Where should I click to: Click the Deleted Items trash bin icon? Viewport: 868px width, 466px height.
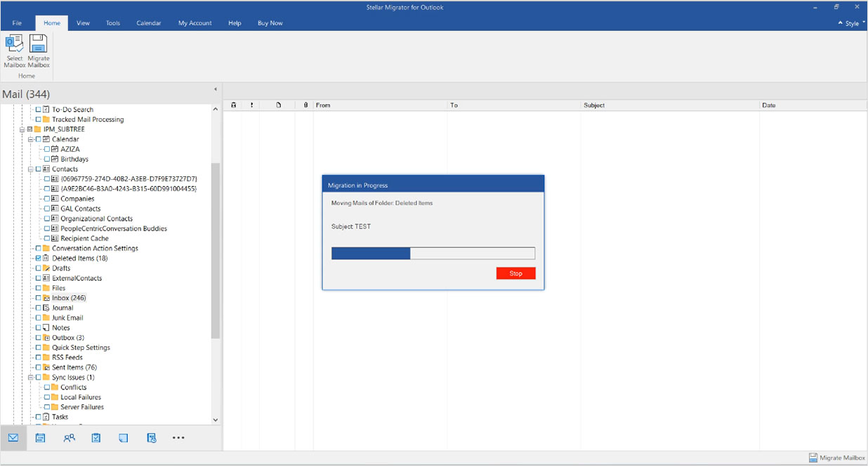(x=46, y=259)
